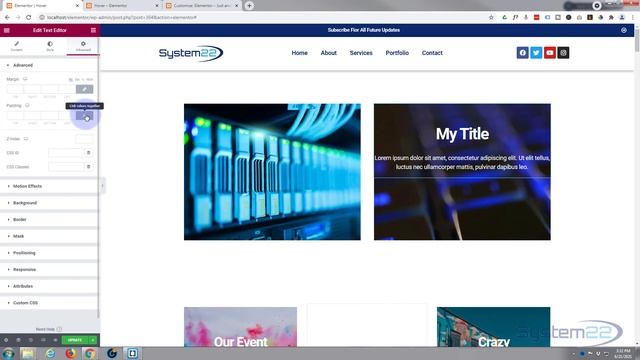Open save options arrow beside Update
640x360 pixels.
click(x=93, y=340)
